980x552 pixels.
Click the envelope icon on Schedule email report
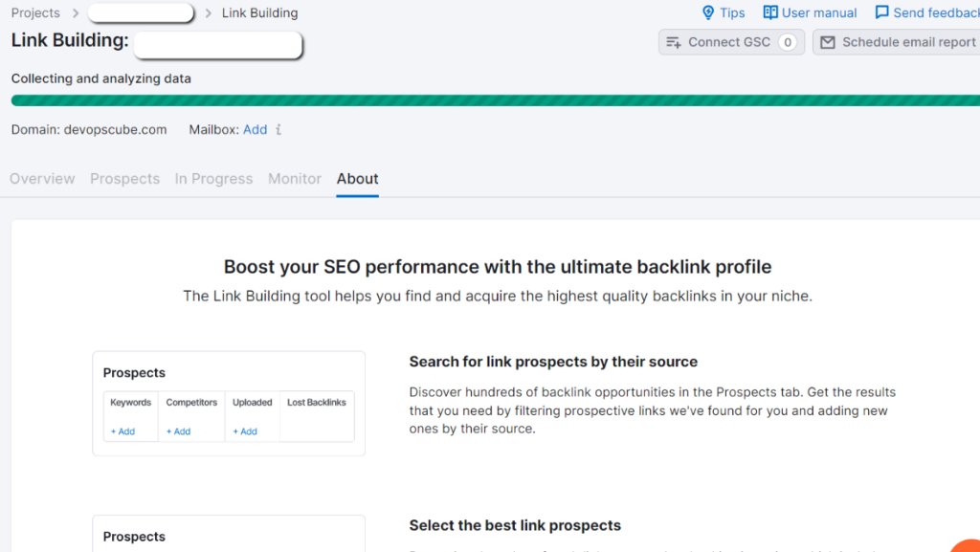(x=829, y=42)
